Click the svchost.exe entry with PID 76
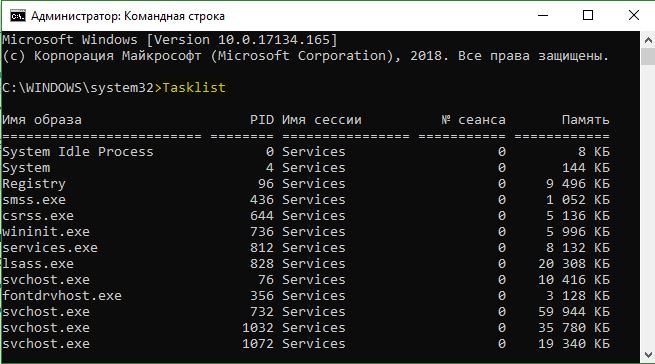 (46, 280)
